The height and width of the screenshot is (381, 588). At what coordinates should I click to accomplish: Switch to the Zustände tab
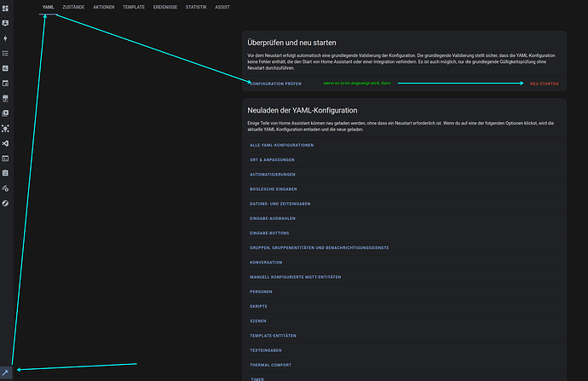click(73, 7)
